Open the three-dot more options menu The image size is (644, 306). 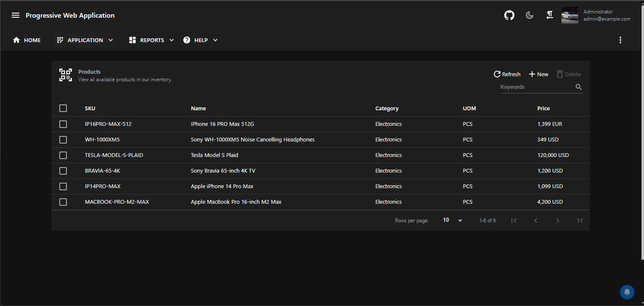(x=620, y=40)
